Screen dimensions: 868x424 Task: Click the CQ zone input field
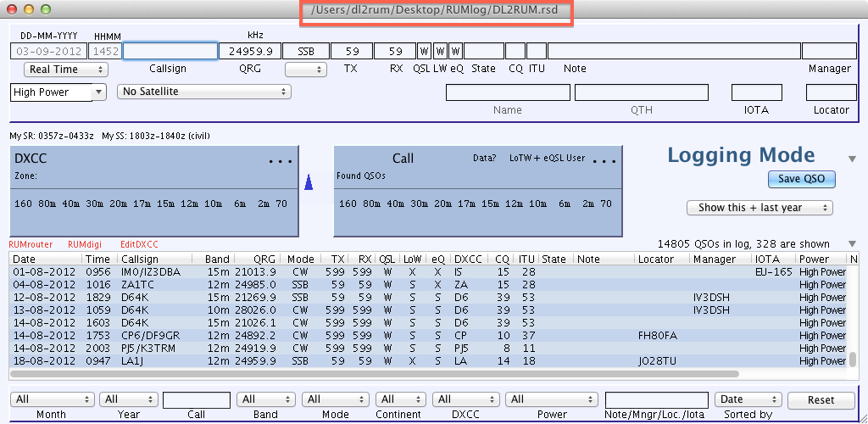(x=515, y=51)
